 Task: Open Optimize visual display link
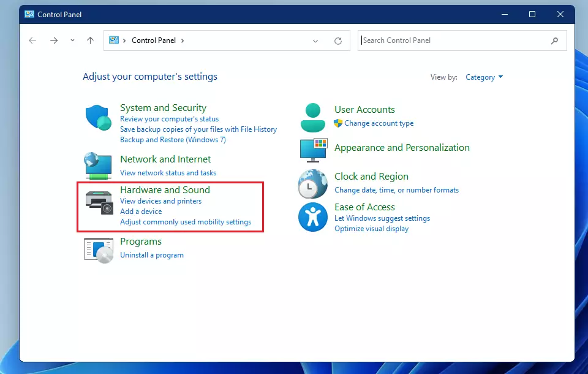(x=371, y=229)
